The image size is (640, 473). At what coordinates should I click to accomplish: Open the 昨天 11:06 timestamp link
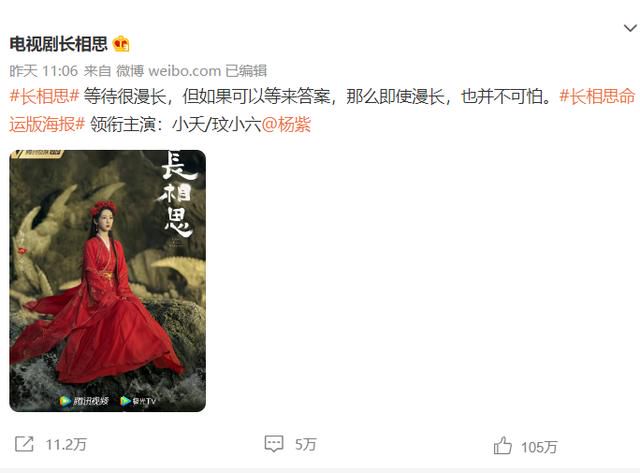coord(44,71)
